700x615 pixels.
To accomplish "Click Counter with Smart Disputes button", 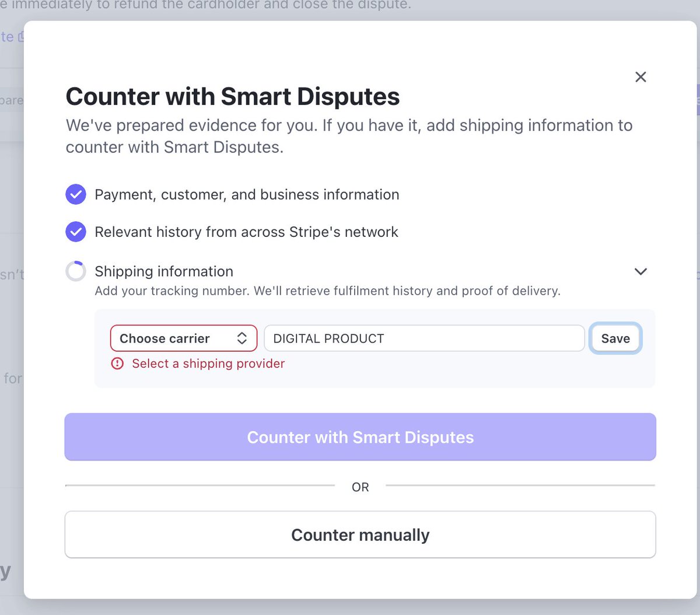I will point(360,437).
